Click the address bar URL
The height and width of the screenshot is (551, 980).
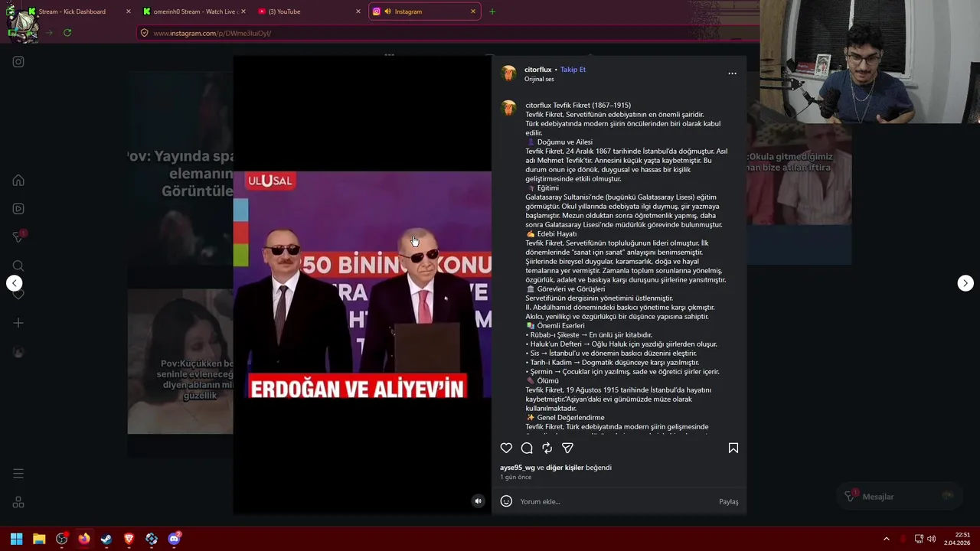coord(212,33)
